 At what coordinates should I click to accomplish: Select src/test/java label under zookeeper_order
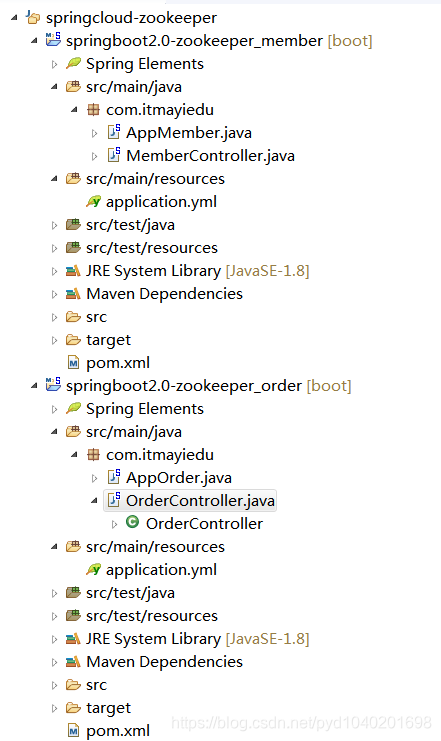[130, 594]
